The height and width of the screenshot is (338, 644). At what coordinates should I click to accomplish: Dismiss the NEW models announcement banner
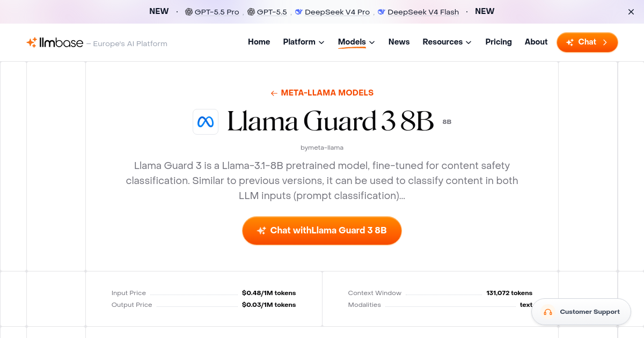pyautogui.click(x=631, y=11)
